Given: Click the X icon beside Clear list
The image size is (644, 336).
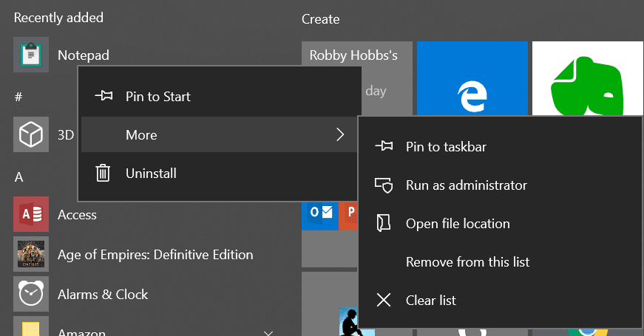Looking at the screenshot, I should 384,300.
